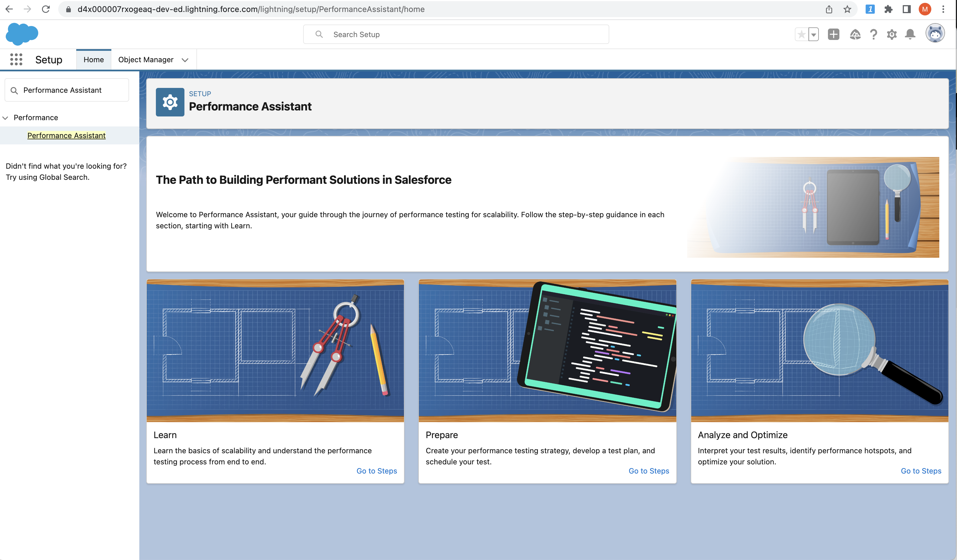Screen dimensions: 957x560
Task: Open the Help question mark icon
Action: 873,35
